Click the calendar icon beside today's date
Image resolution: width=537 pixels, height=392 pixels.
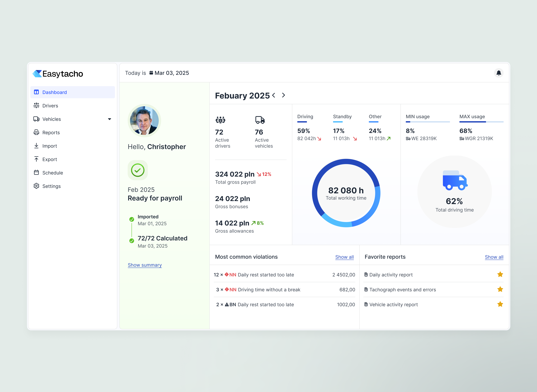(151, 73)
